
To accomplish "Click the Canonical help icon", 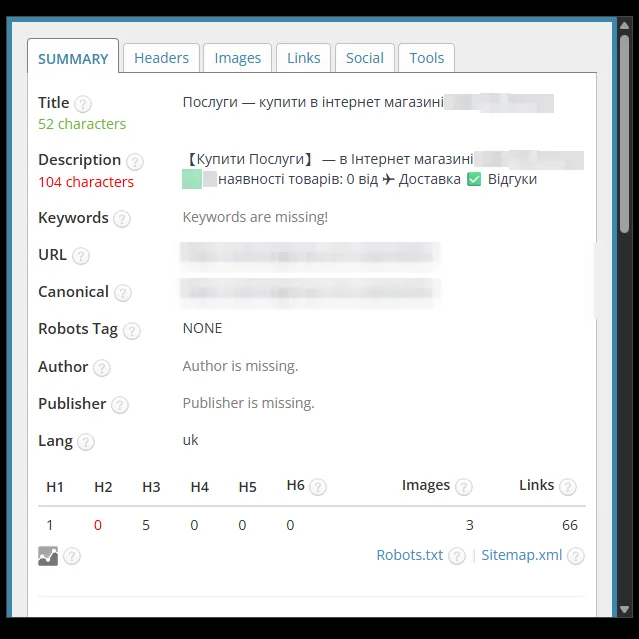I will 123,293.
